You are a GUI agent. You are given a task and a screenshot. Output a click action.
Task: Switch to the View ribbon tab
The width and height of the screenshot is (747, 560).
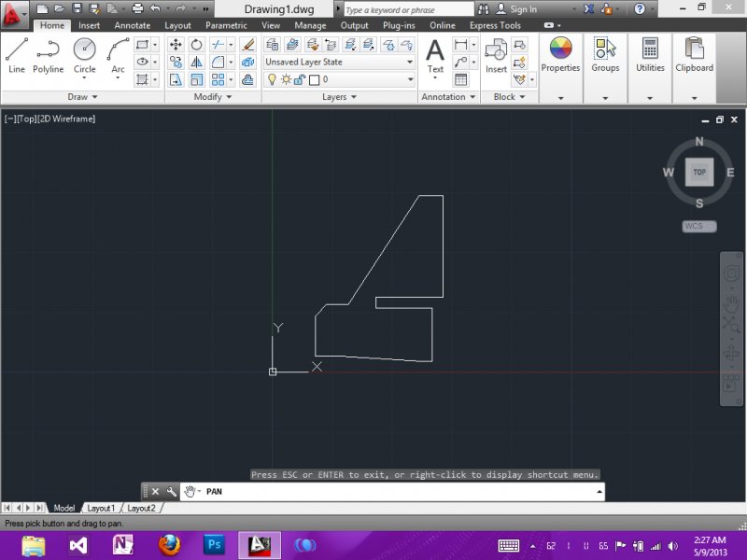point(271,25)
